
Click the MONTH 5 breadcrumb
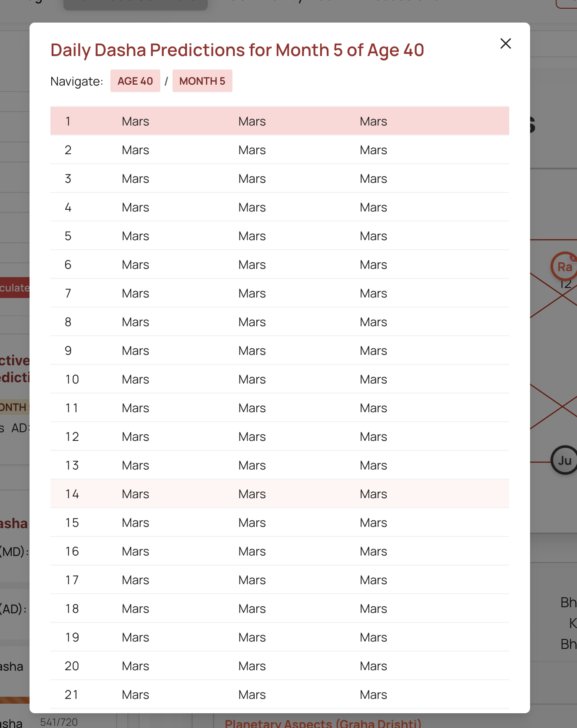[202, 81]
